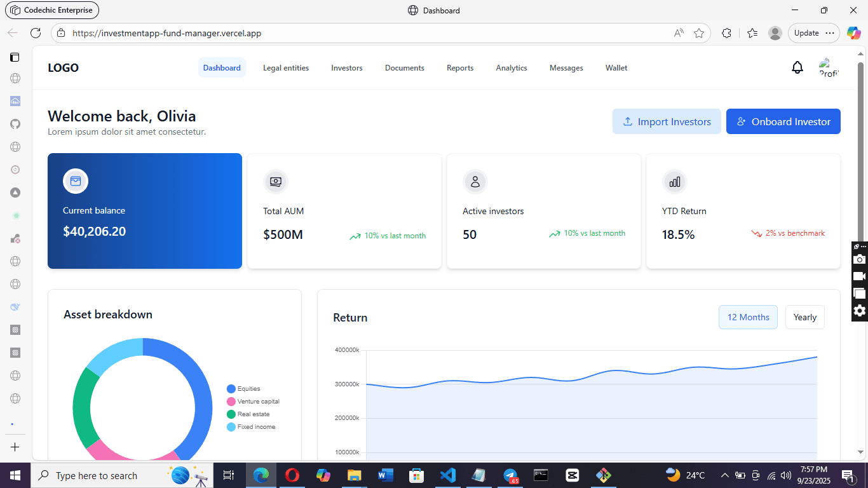Click the person icon on Active investors card

point(475,182)
